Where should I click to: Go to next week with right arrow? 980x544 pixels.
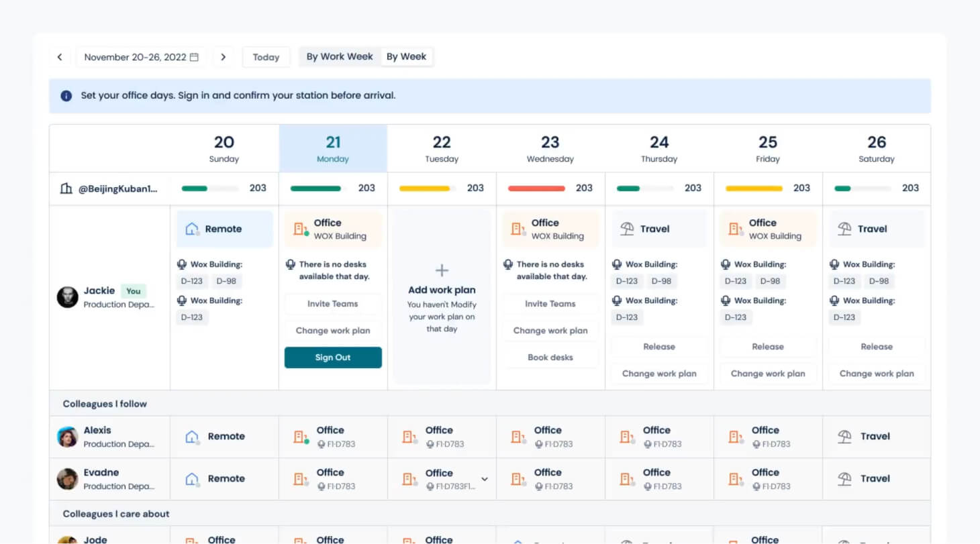224,57
